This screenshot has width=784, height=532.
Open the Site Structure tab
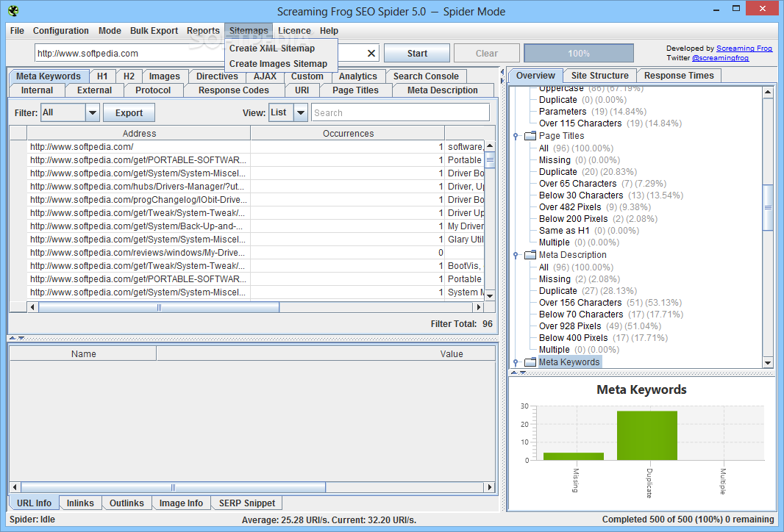(x=599, y=76)
